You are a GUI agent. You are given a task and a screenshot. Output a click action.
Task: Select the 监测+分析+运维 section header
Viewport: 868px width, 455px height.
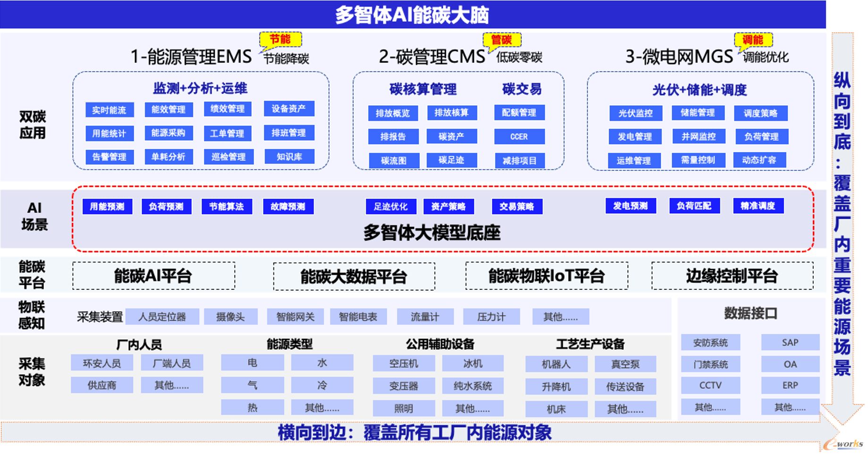(200, 88)
